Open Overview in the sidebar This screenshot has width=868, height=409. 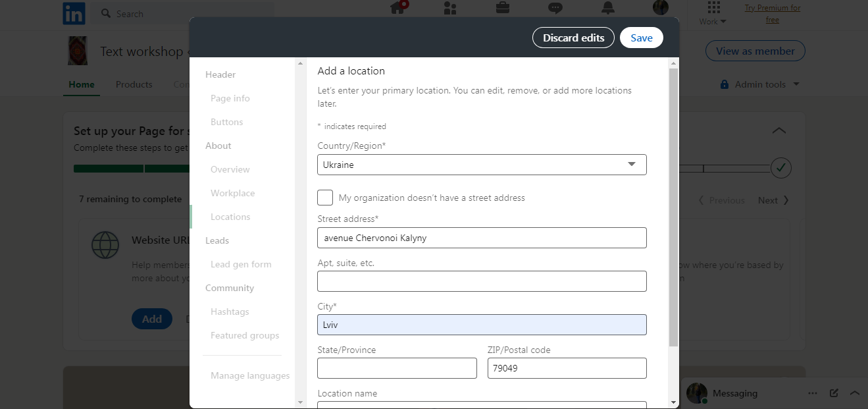click(230, 169)
